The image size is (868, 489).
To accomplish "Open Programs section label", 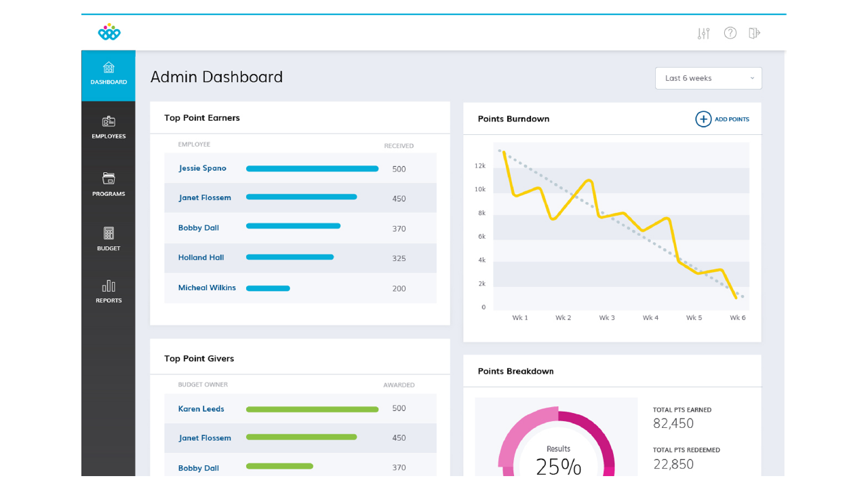I will coord(108,194).
